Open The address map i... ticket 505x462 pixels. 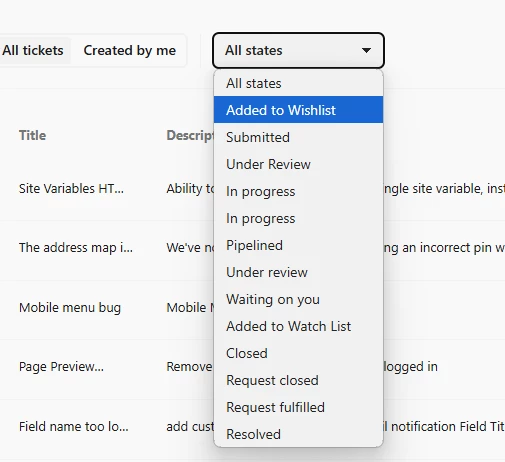click(x=76, y=248)
